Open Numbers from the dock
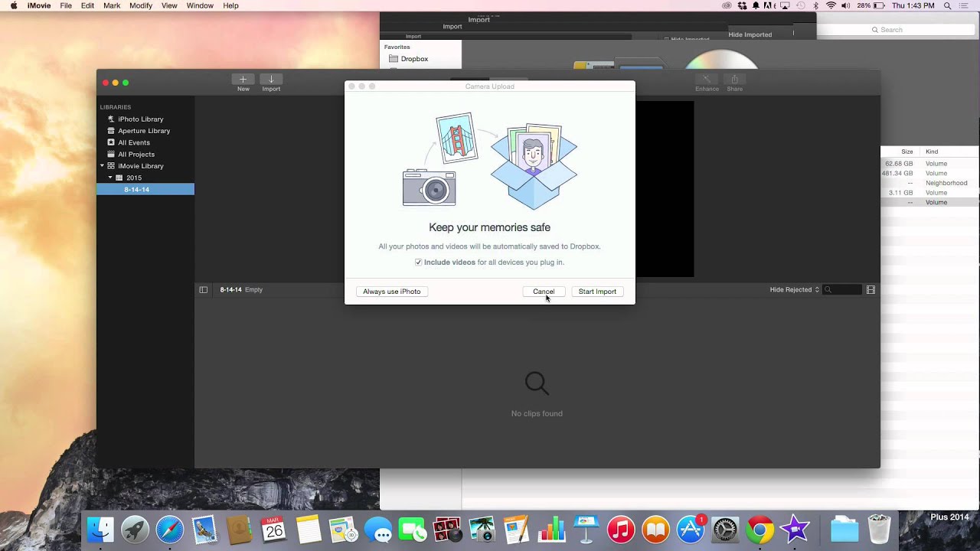The image size is (980, 551). pyautogui.click(x=551, y=530)
